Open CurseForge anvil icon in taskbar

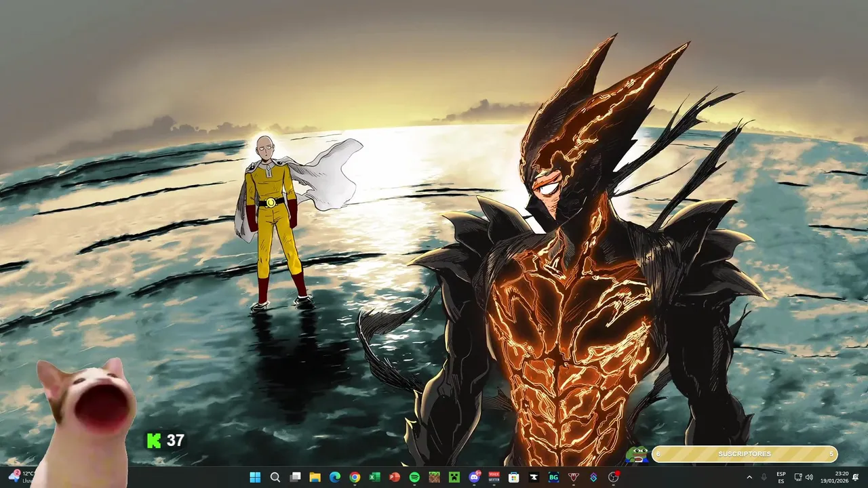click(534, 477)
